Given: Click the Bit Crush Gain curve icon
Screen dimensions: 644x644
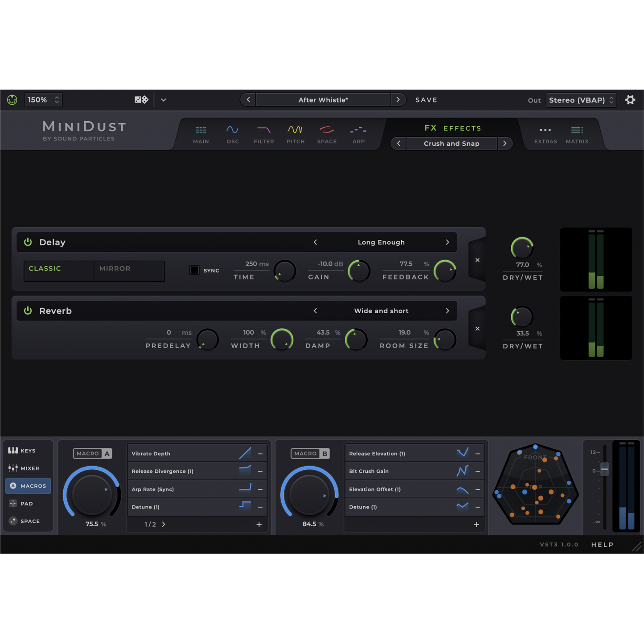Looking at the screenshot, I should click(462, 471).
